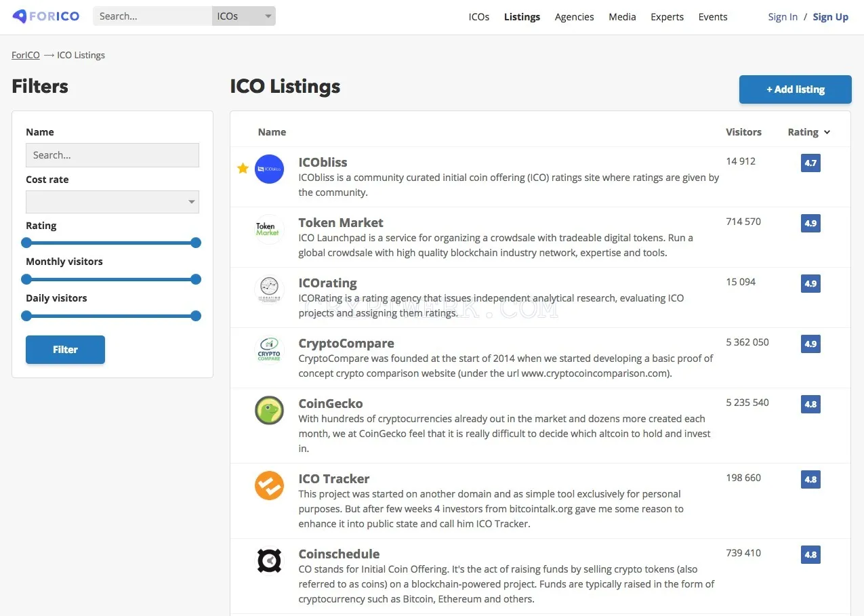Click the visitor count 5 362 050
864x616 pixels.
(x=747, y=342)
